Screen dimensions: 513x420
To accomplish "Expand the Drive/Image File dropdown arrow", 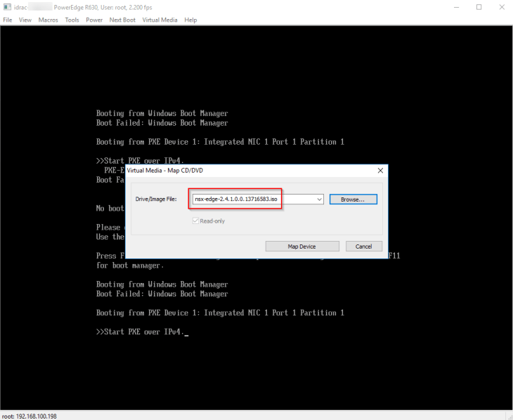I will tap(320, 199).
